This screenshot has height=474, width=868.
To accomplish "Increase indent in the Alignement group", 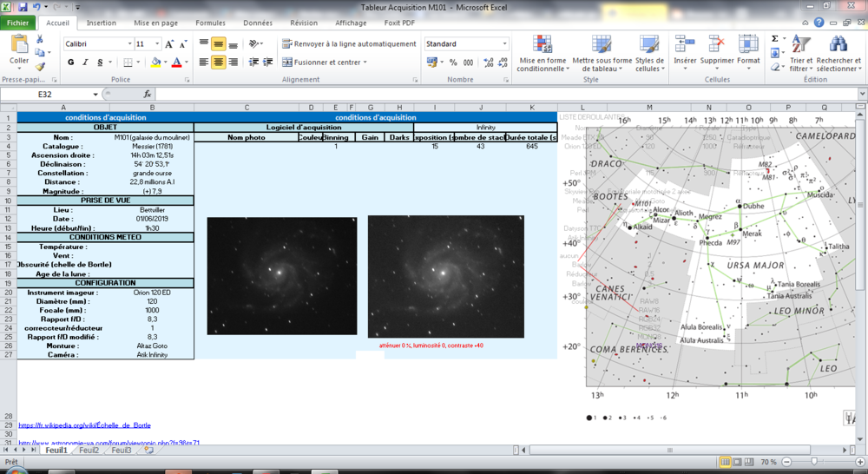I will click(268, 62).
